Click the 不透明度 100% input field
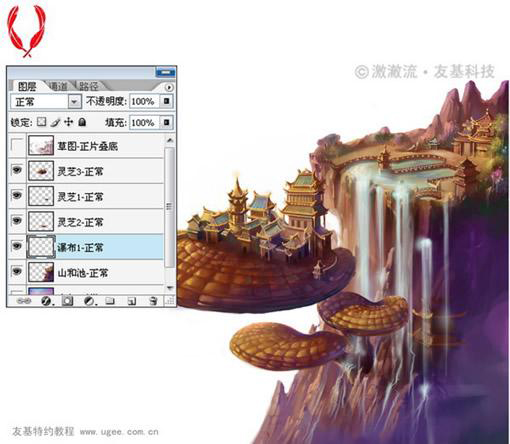The width and height of the screenshot is (510, 444). (144, 101)
